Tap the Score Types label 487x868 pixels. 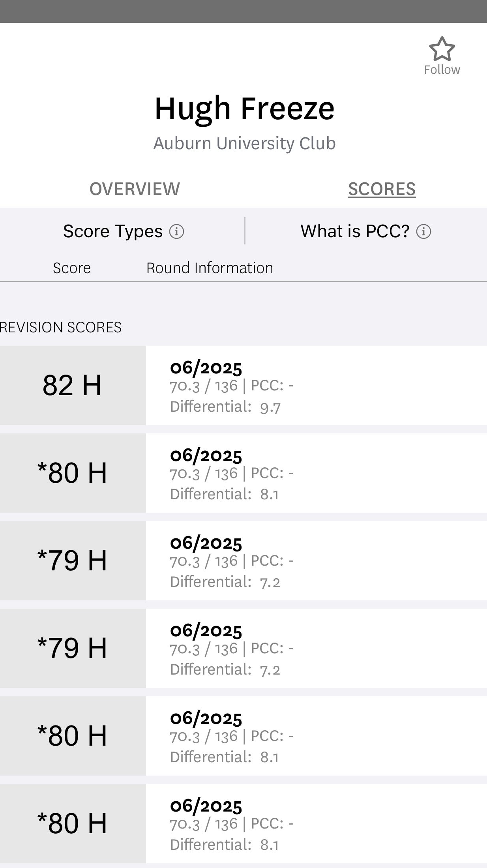113,231
